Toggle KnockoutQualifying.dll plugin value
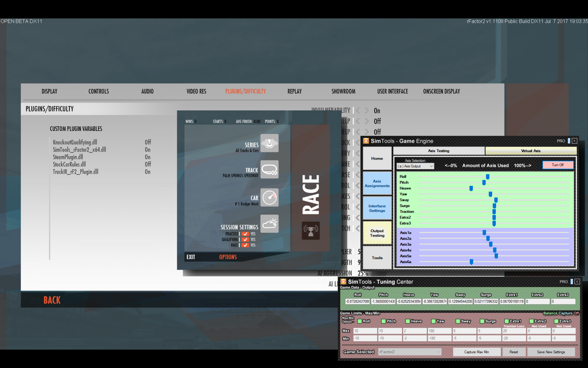Image resolution: width=588 pixels, height=368 pixels. (x=148, y=142)
